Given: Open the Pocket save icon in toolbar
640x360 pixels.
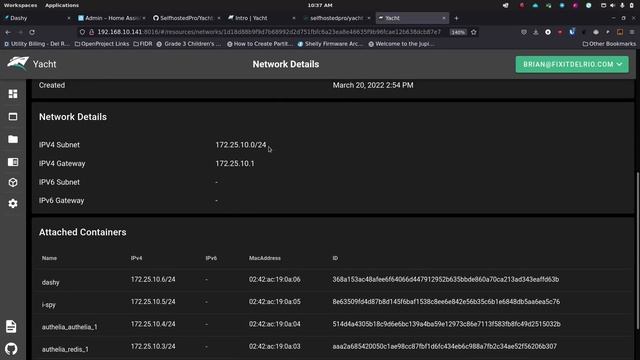Looking at the screenshot, I should (524, 32).
